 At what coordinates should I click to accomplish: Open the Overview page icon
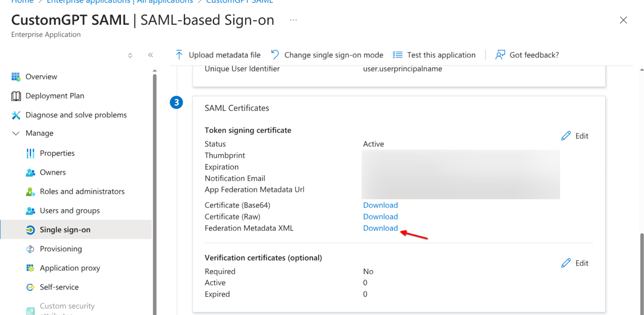coord(16,76)
